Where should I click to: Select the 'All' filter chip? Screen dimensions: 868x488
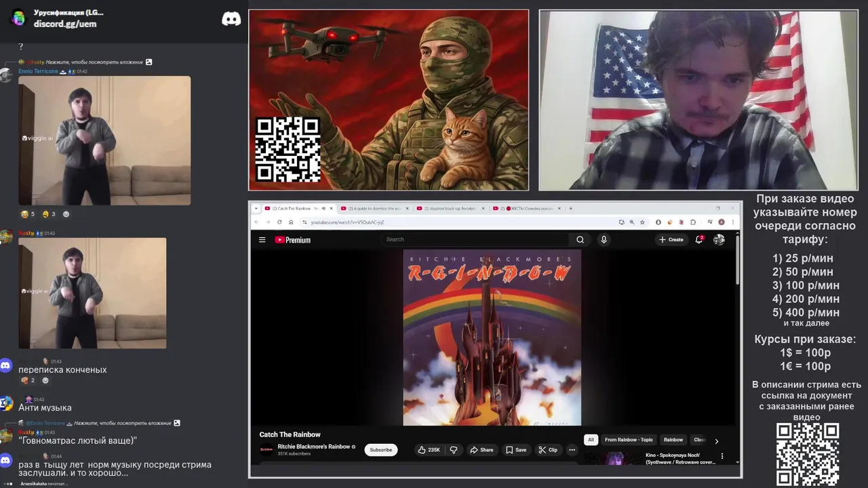tap(591, 440)
